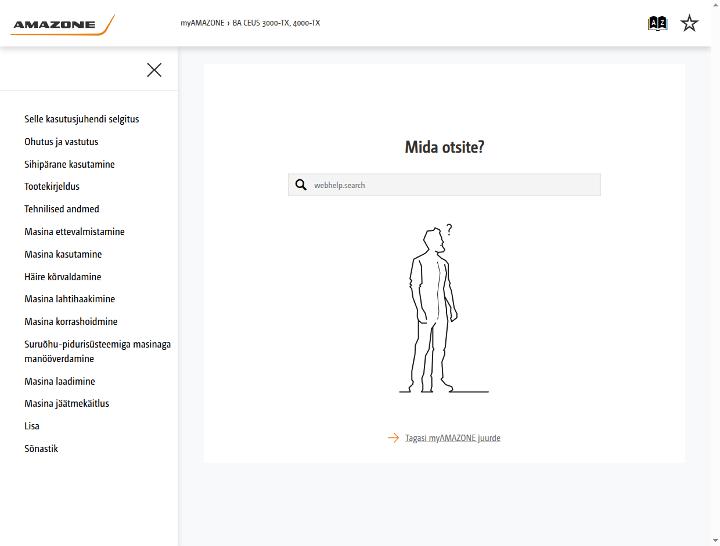Open Ohutus ja vastutus chapter
720x546 pixels.
pyautogui.click(x=61, y=142)
